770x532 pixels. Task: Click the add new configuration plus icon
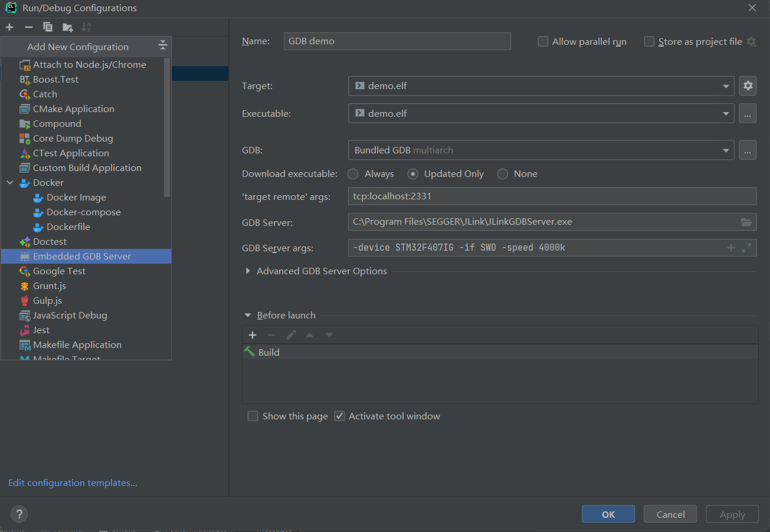(x=9, y=27)
